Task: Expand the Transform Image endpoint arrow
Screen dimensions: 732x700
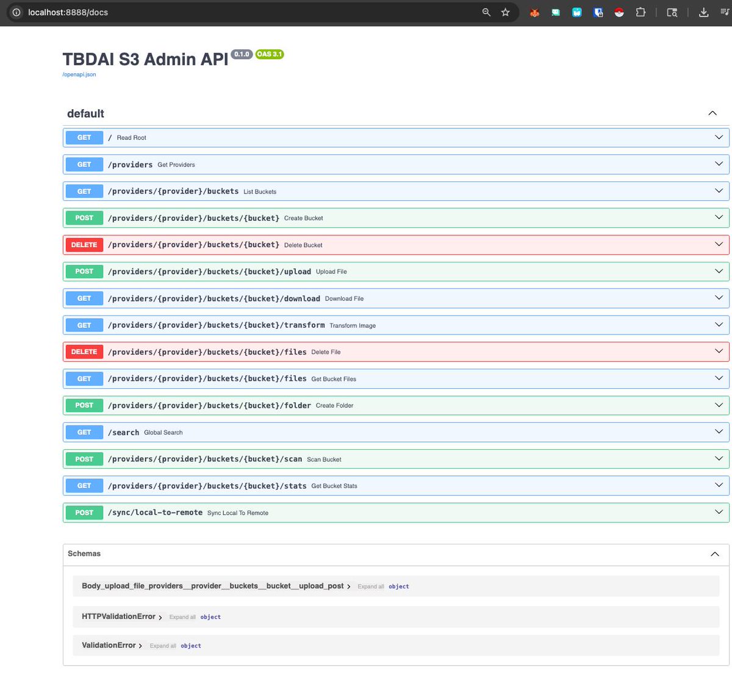Action: [x=719, y=325]
